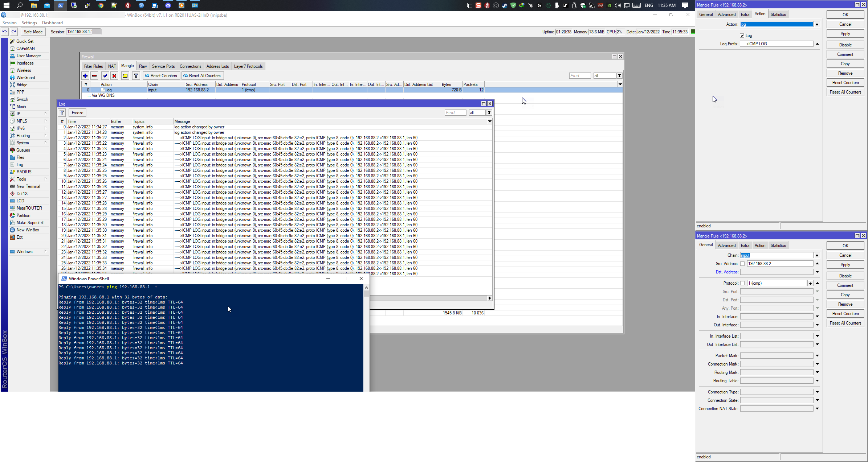The width and height of the screenshot is (868, 462).
Task: Open the Chain dropdown showing input
Action: click(x=817, y=255)
